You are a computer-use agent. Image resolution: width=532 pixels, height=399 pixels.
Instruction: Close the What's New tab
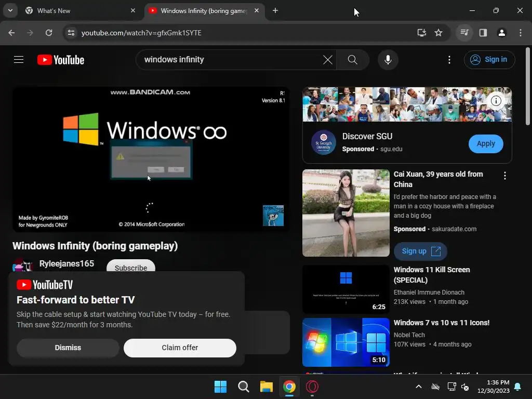(x=133, y=10)
